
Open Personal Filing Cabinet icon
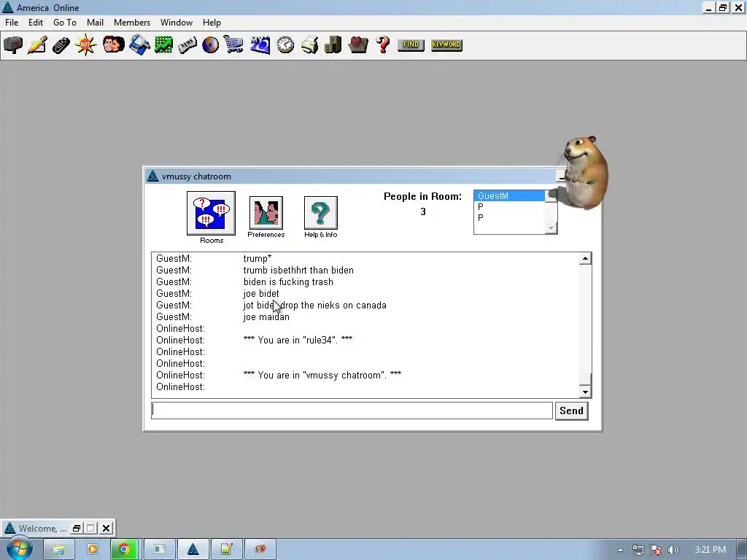(333, 45)
